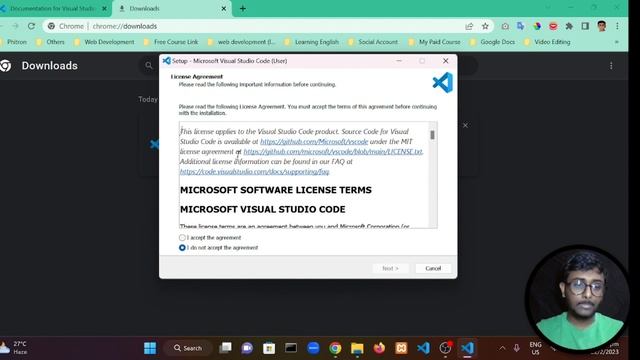Click the Downloads page search icon
The image size is (640, 360).
coord(149,66)
